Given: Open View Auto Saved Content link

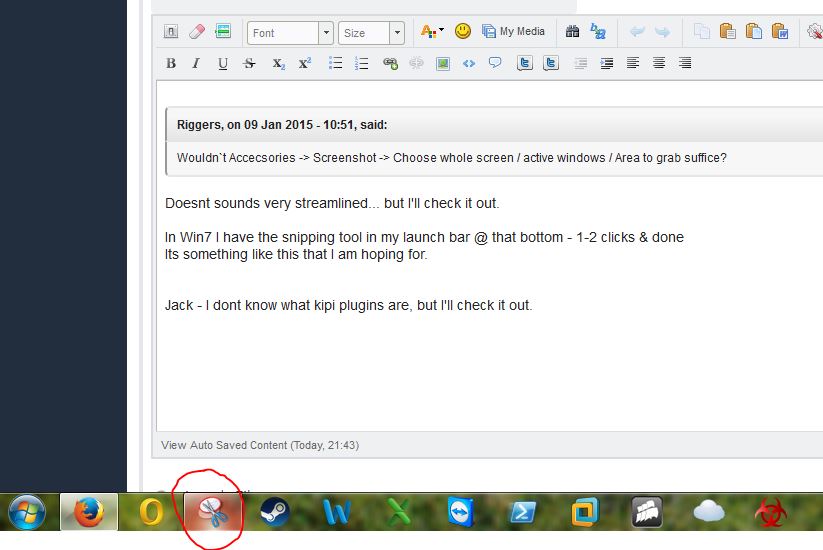Looking at the screenshot, I should click(x=260, y=445).
